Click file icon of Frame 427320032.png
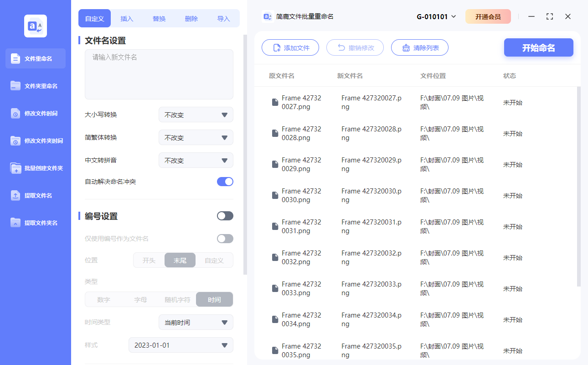 coord(275,257)
